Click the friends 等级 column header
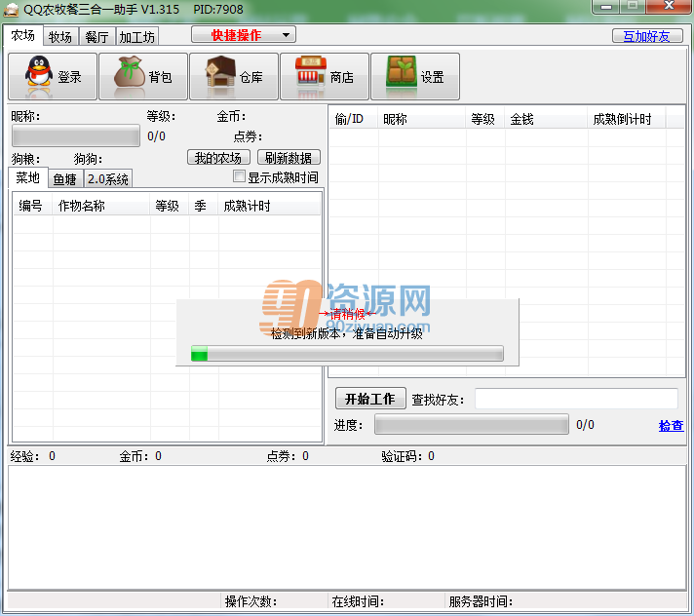 point(485,119)
